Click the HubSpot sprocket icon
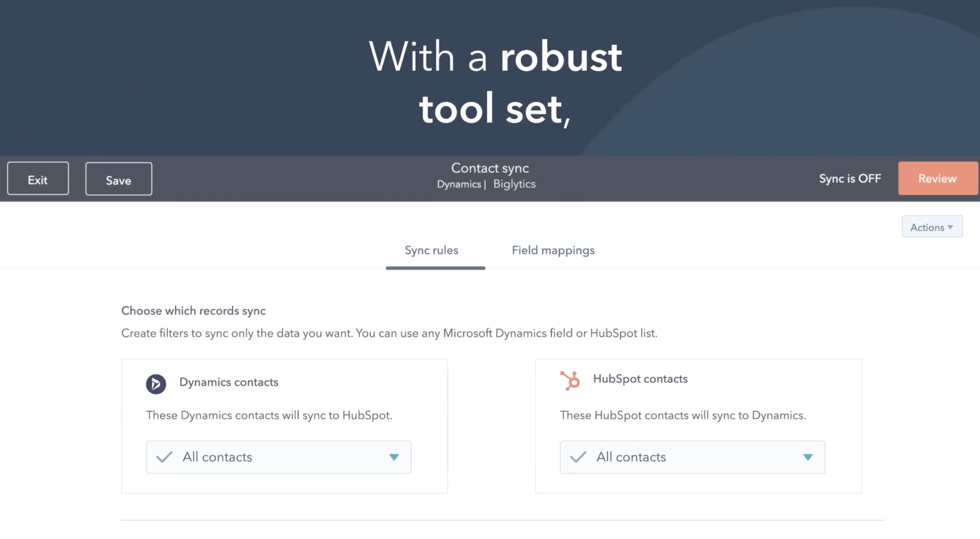Image resolution: width=980 pixels, height=539 pixels. [x=570, y=379]
